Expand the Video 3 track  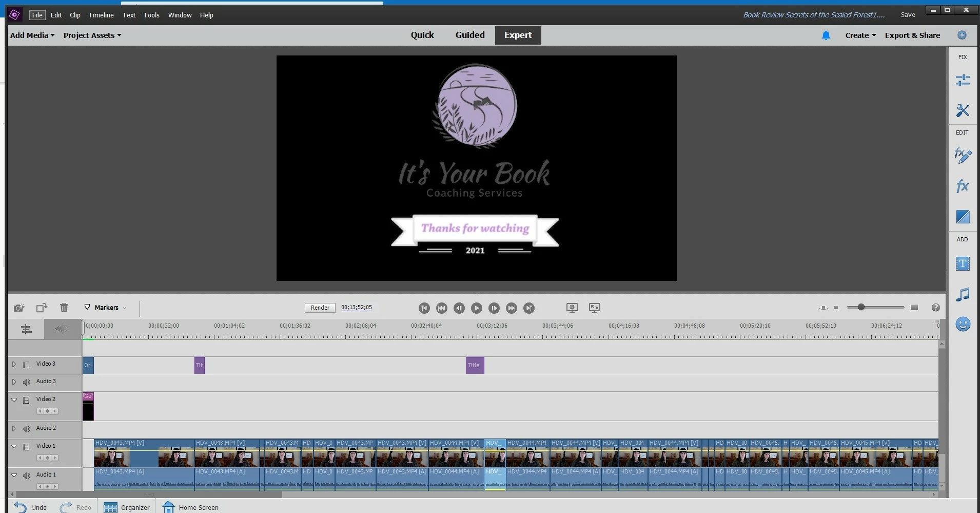tap(14, 364)
